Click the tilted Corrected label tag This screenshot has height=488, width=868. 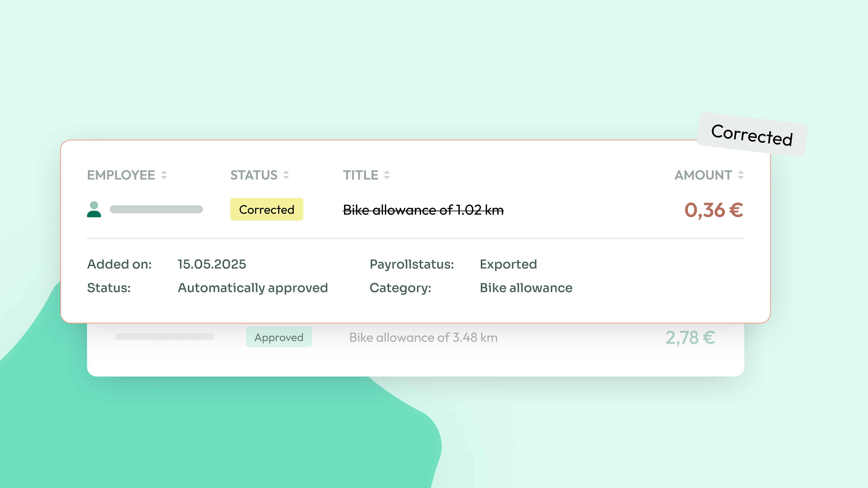[x=752, y=135]
